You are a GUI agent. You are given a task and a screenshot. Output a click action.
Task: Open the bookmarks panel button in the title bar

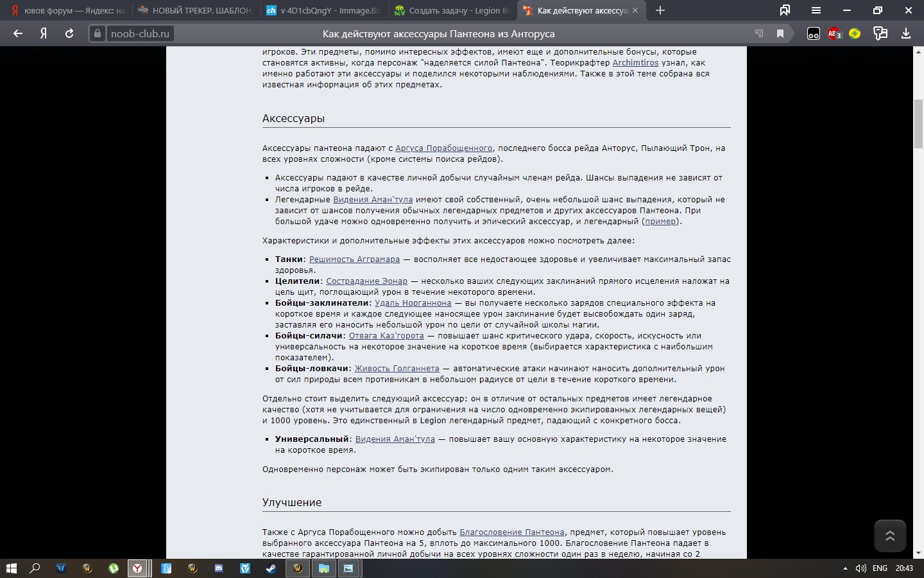(x=785, y=10)
